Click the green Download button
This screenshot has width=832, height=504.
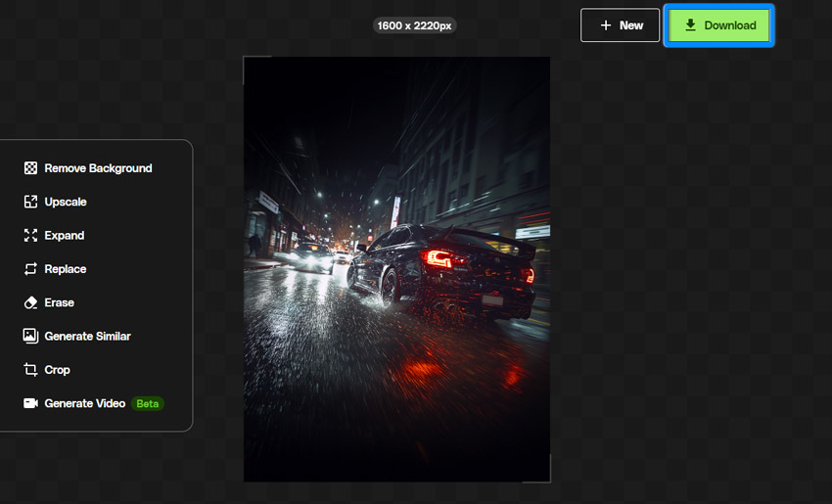(719, 24)
